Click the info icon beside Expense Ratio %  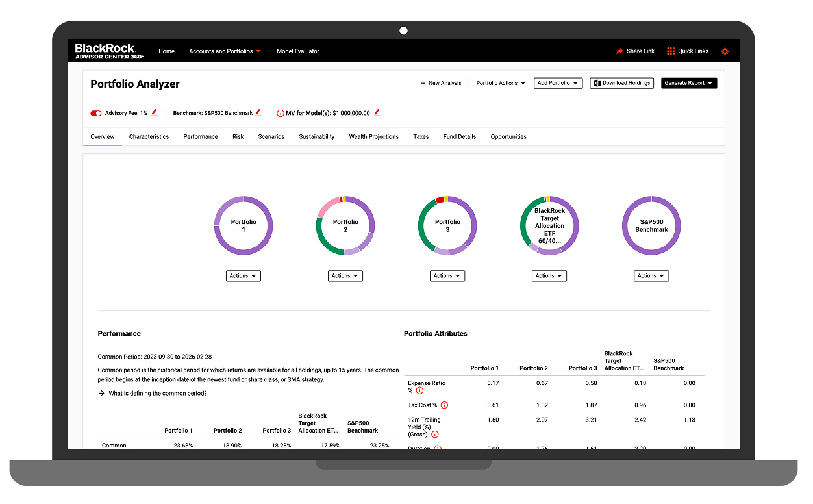pos(419,390)
